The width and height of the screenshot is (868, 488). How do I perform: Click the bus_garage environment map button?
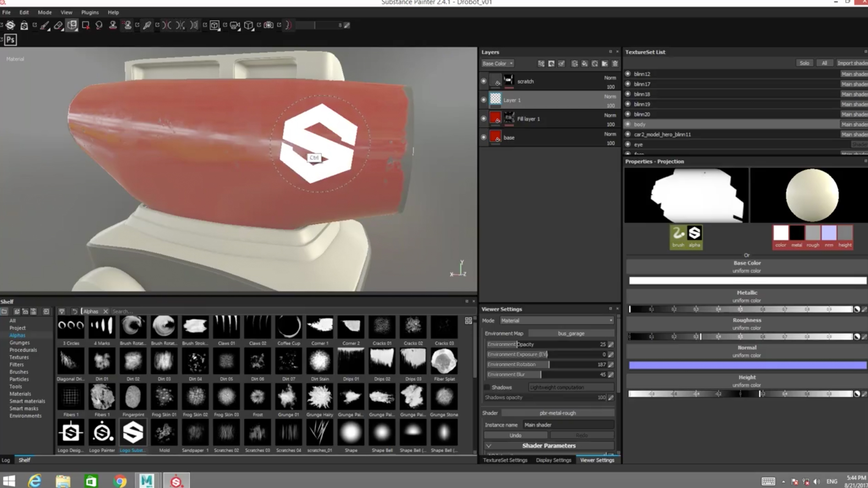click(571, 333)
